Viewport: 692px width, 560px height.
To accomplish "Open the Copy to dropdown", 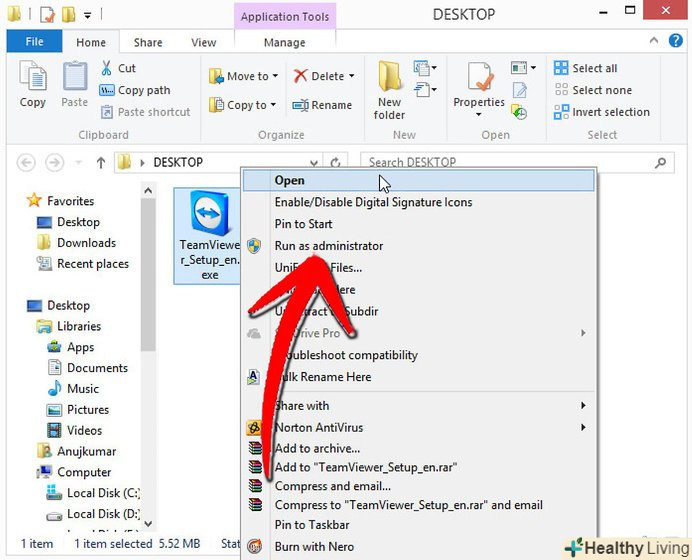I will point(243,105).
